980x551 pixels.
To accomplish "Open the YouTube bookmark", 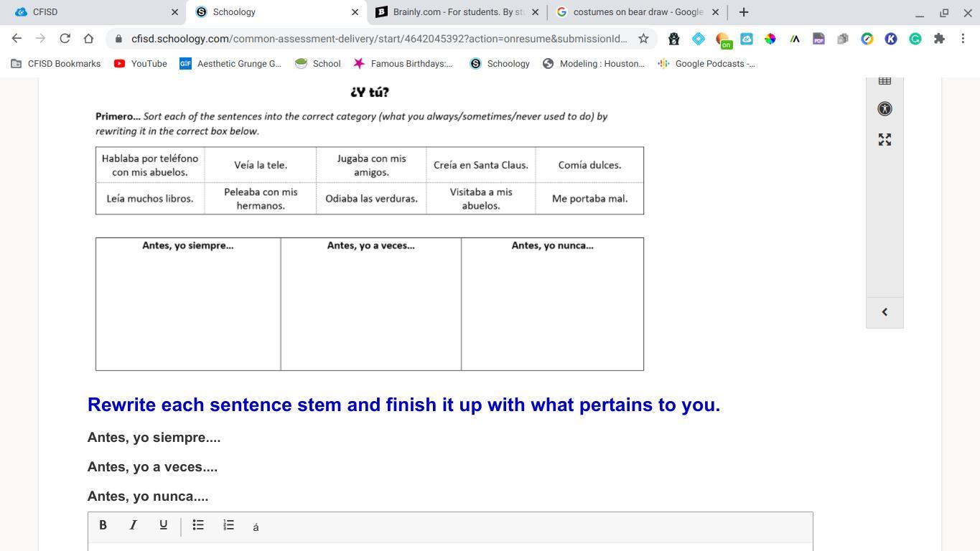I will pos(141,64).
